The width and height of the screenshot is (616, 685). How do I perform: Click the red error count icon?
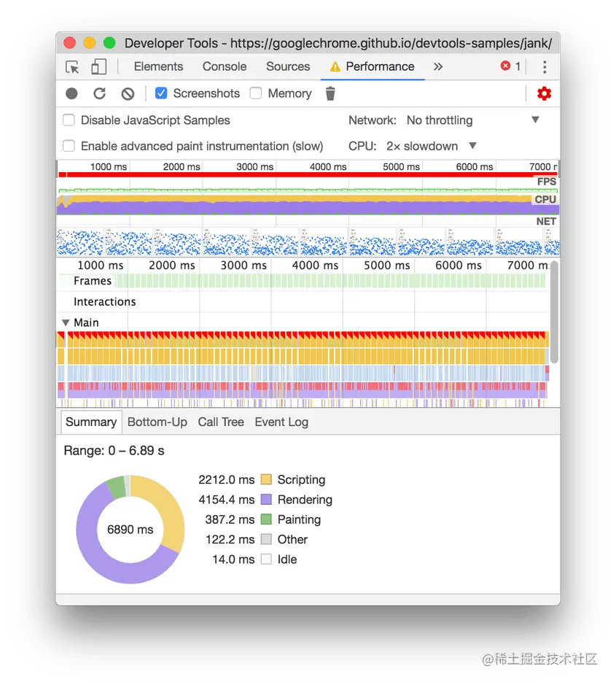tap(505, 66)
